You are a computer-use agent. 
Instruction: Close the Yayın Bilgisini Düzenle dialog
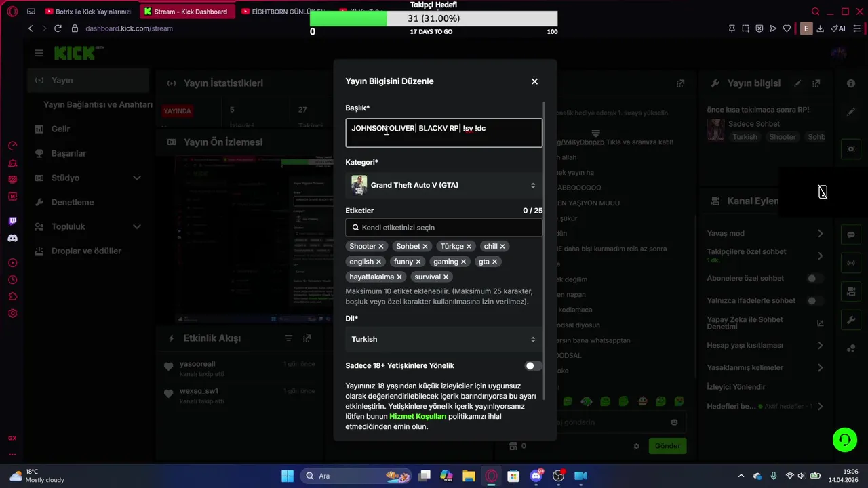pos(534,81)
